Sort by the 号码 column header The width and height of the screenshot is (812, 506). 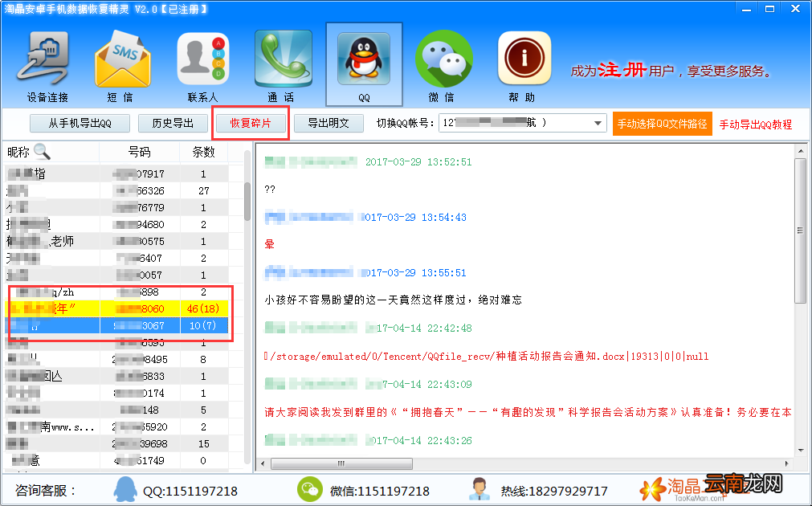pyautogui.click(x=139, y=152)
